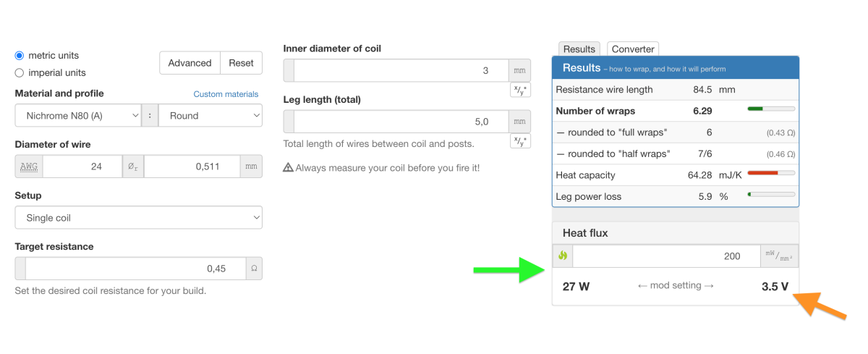Click the Advanced button
The height and width of the screenshot is (354, 868).
point(190,63)
